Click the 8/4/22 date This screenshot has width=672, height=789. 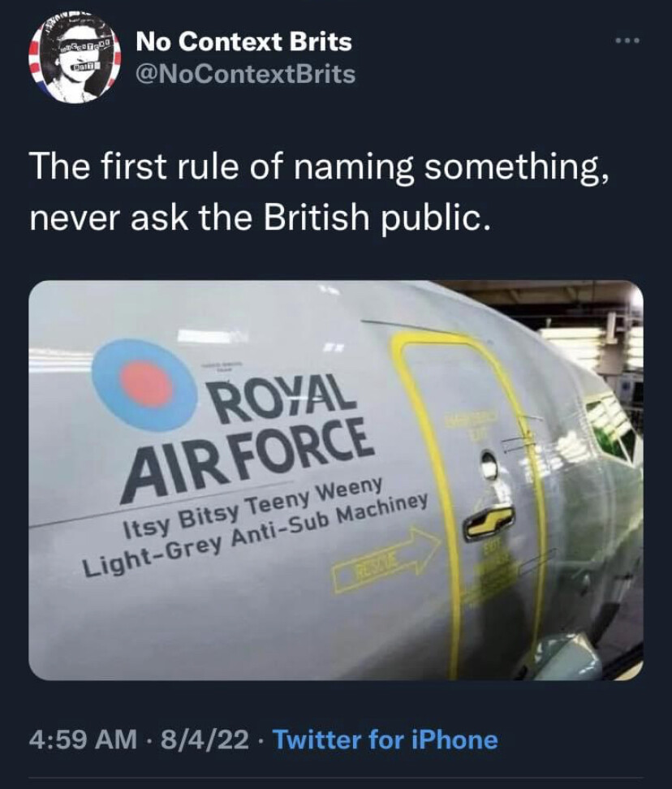point(205,739)
